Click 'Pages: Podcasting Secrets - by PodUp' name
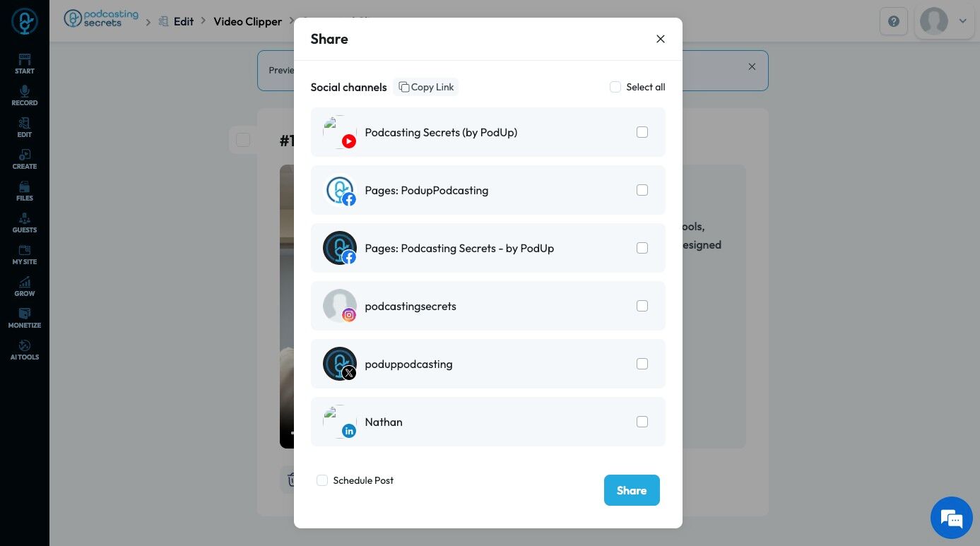The height and width of the screenshot is (546, 980). coord(460,248)
